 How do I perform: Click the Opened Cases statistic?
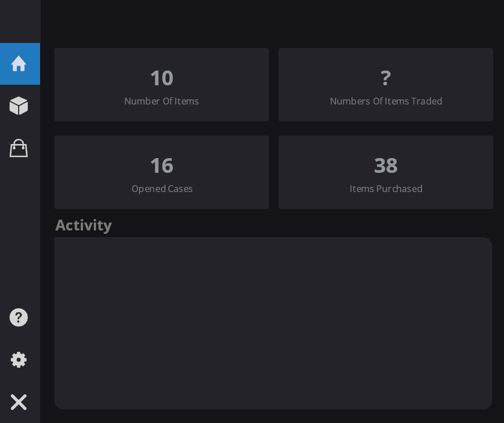[162, 172]
